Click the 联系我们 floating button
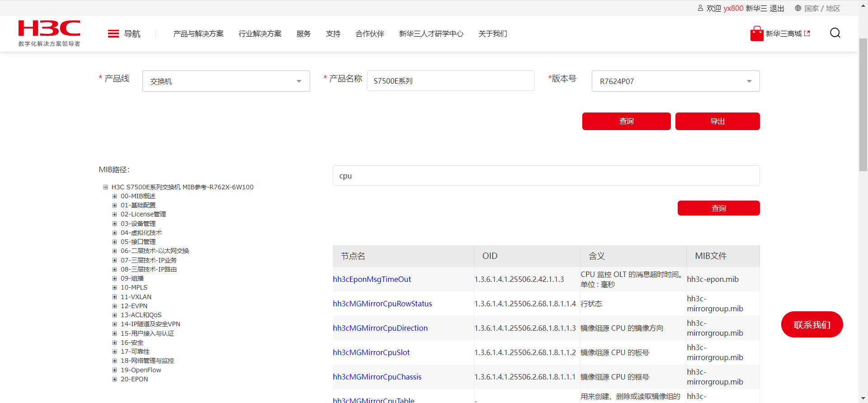This screenshot has height=403, width=868. coord(811,324)
